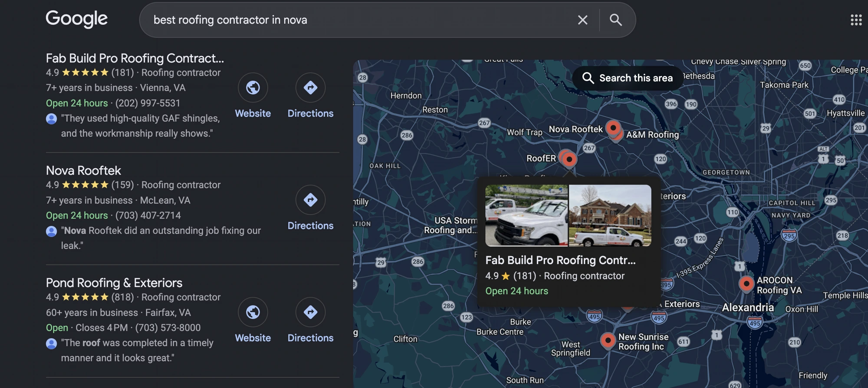868x388 pixels.
Task: Get directions to Fab Build Pro Roofing
Action: coord(310,88)
